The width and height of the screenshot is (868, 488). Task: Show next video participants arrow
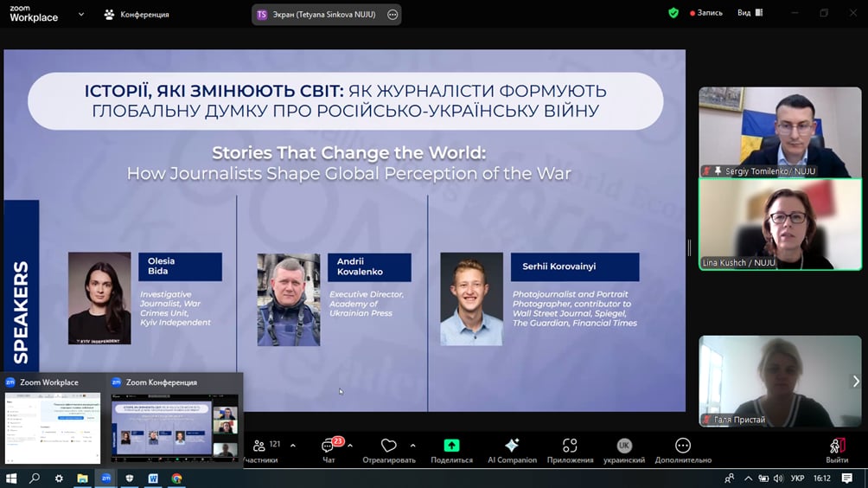coord(856,381)
